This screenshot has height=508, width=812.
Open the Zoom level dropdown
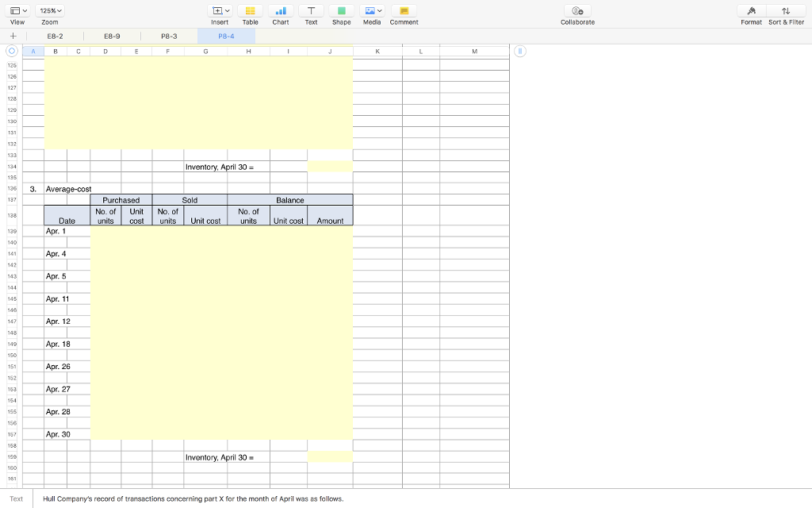pos(52,10)
